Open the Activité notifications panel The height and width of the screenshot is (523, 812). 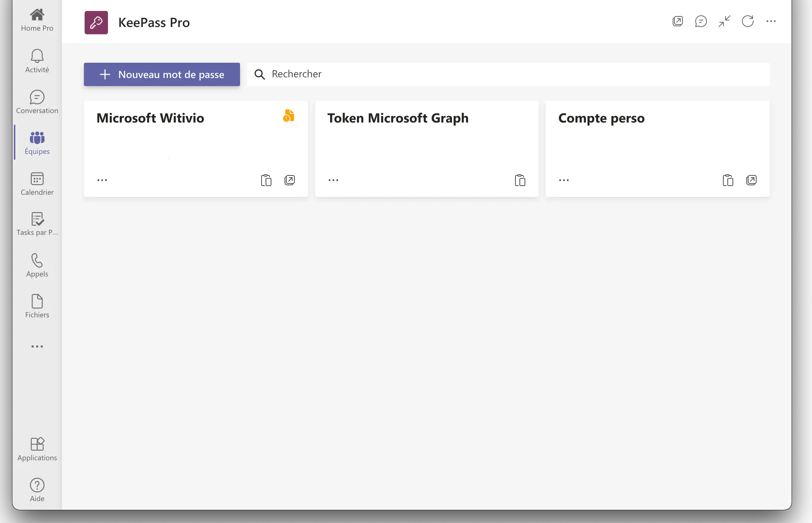pyautogui.click(x=37, y=61)
